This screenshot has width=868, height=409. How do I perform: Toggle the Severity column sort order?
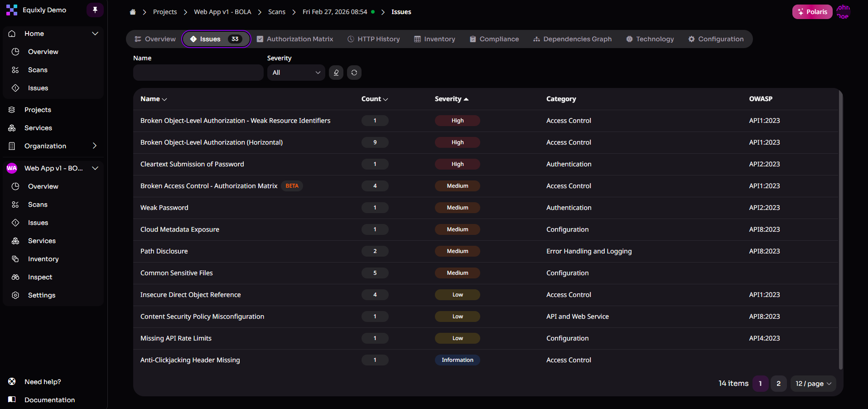click(x=451, y=99)
